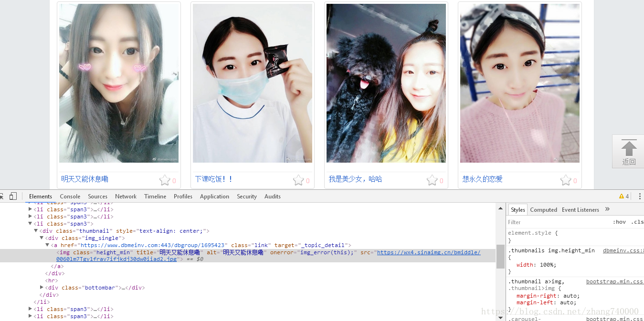Click the 返回 back-to-top arrow button
Viewport: 644px width, 321px height.
[629, 152]
